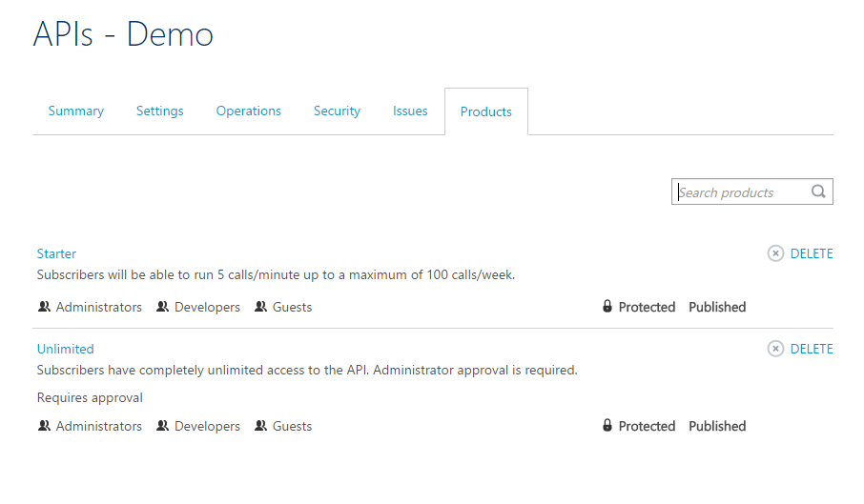Click Unlimited's Administrators group icon

point(44,426)
